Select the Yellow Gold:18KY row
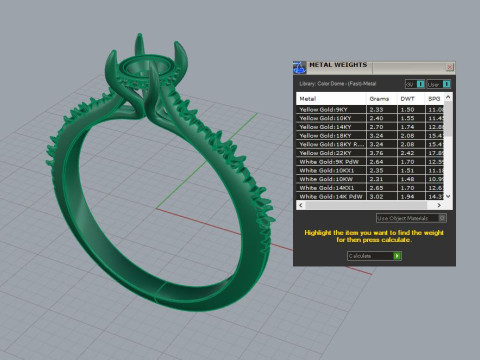 370,135
